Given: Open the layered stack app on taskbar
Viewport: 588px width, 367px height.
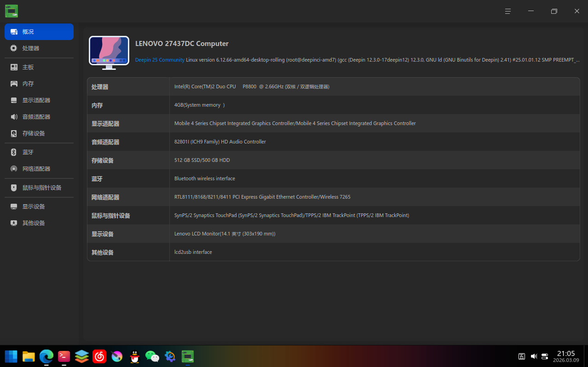Looking at the screenshot, I should point(82,356).
